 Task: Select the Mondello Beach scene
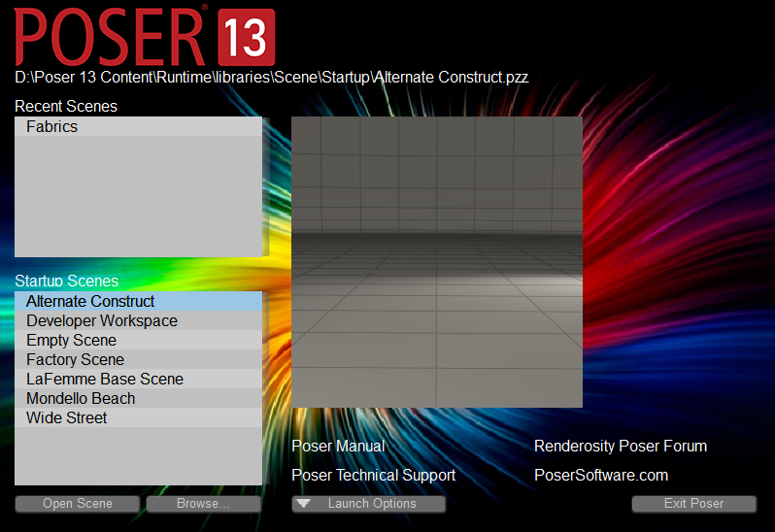(x=138, y=398)
